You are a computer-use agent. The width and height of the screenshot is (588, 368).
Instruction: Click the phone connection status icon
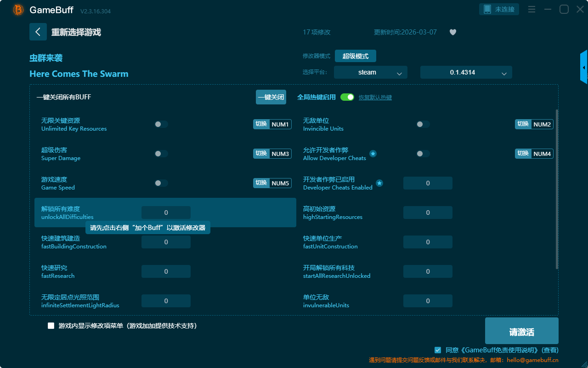click(x=487, y=9)
